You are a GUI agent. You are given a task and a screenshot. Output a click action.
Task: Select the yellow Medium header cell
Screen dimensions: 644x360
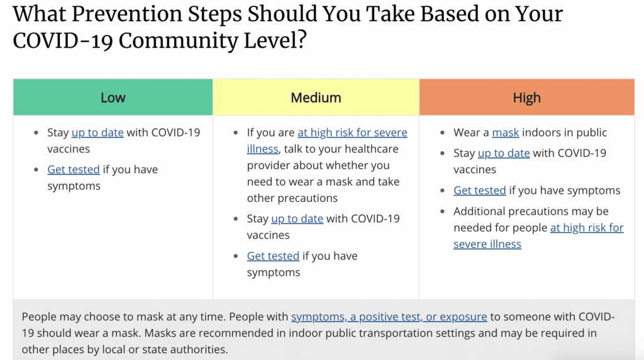pyautogui.click(x=316, y=98)
